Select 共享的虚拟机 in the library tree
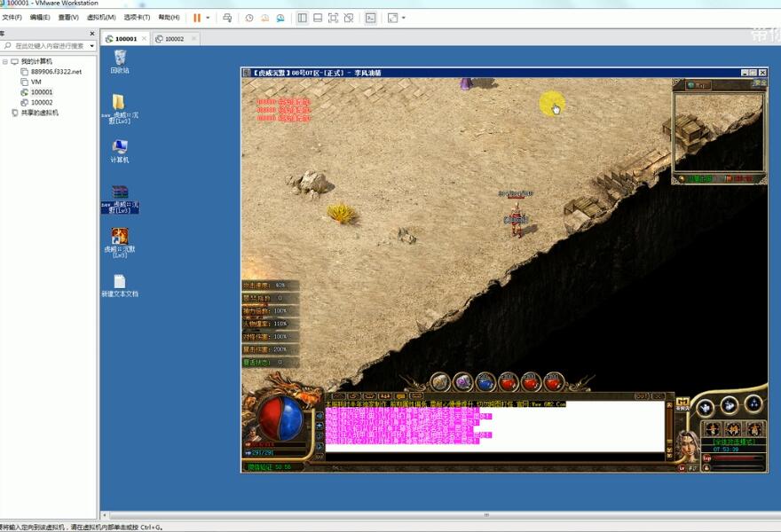Screen dimensions: 781x532 [39, 113]
